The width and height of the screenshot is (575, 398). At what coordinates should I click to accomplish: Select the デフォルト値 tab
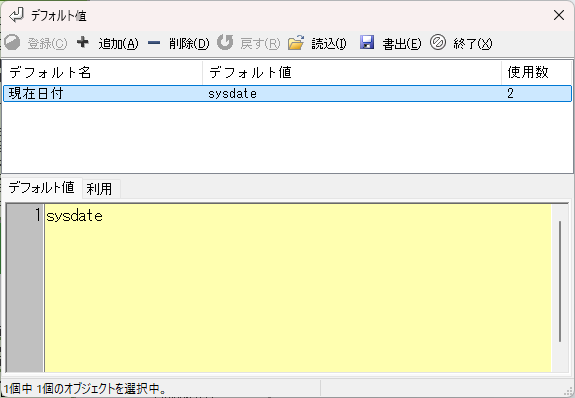(41, 187)
